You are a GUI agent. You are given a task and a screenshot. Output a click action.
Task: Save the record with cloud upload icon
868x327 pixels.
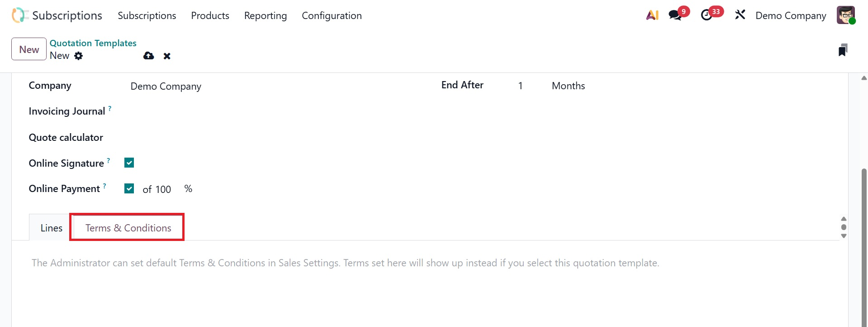pos(148,56)
